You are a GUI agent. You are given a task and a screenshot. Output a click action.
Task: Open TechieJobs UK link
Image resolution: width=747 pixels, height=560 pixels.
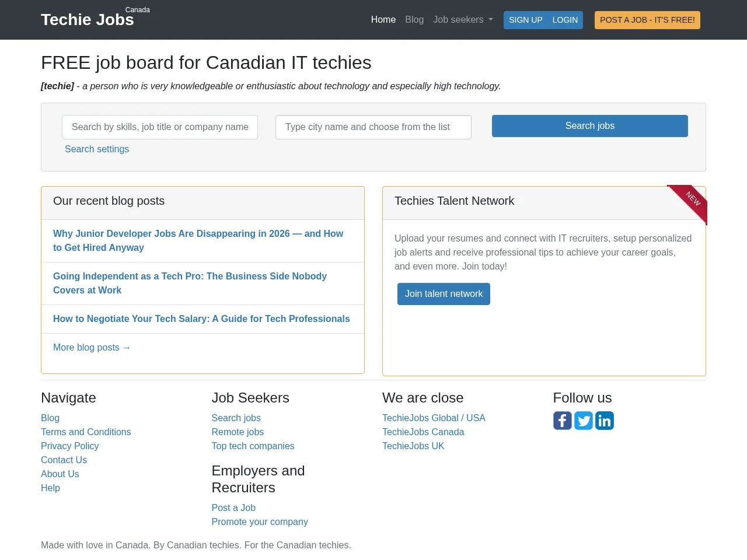413,446
